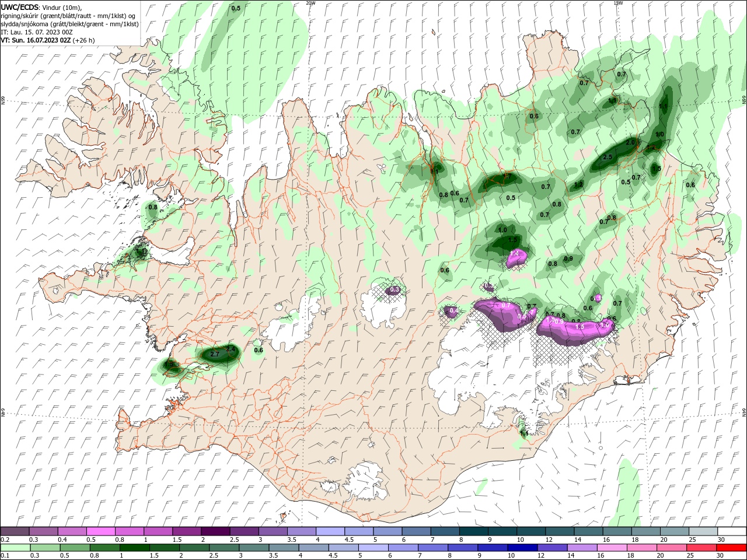The image size is (747, 560).
Task: Click the '2.0' rainfall value in the northeast
Action: pyautogui.click(x=630, y=142)
